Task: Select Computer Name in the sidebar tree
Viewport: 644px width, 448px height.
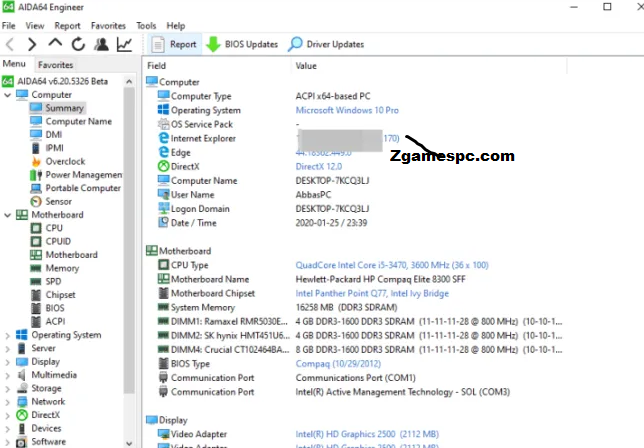Action: click(x=71, y=122)
